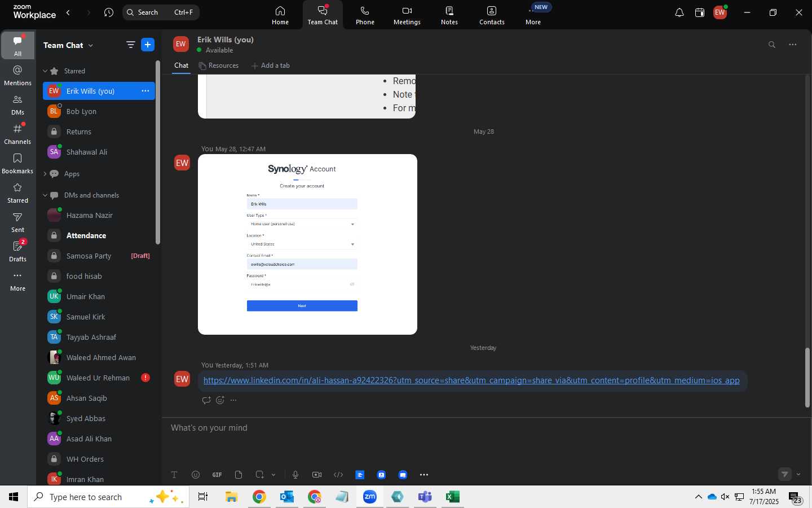Insert a code snippet

338,475
